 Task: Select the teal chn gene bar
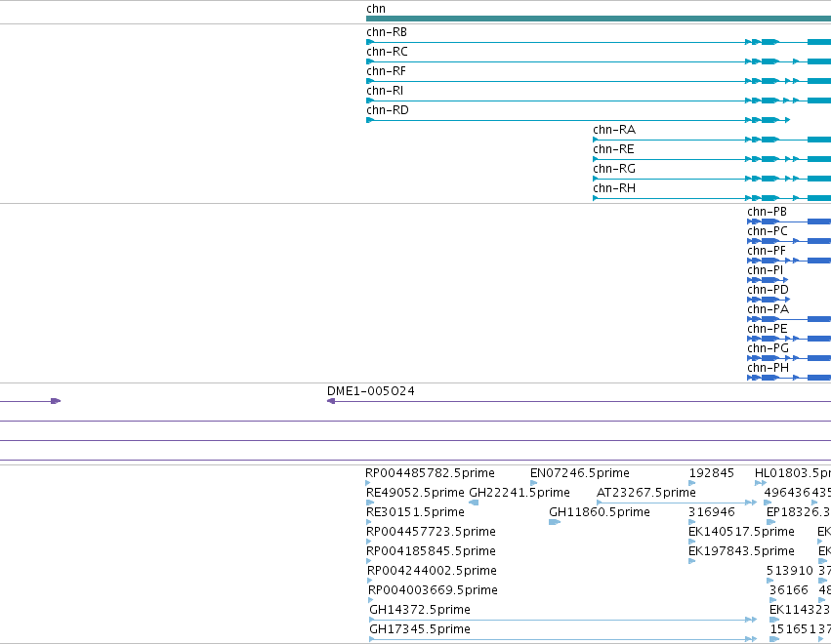point(599,19)
